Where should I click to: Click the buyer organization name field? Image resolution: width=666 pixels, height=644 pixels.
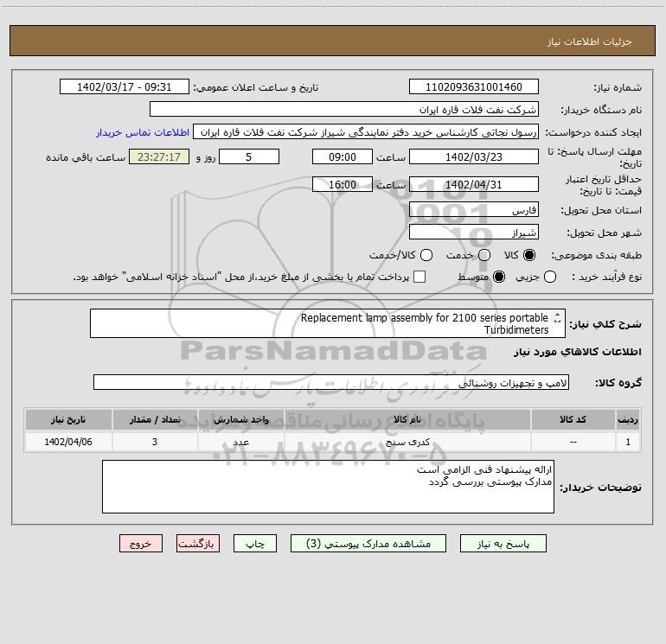[x=344, y=110]
